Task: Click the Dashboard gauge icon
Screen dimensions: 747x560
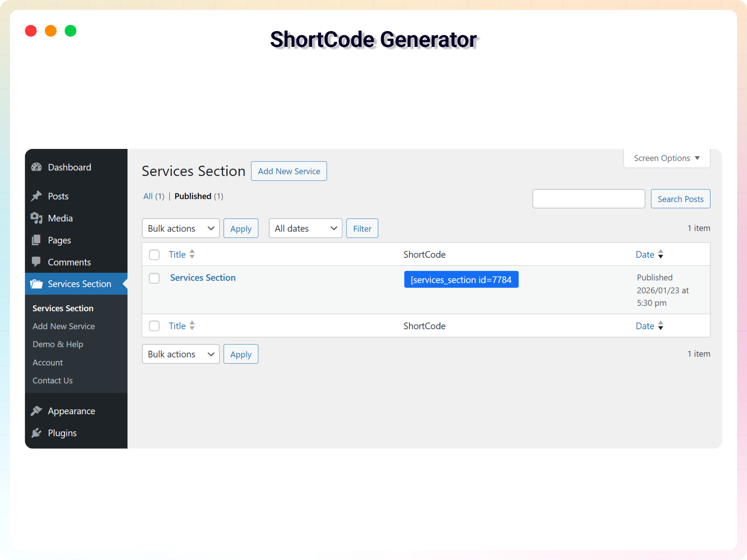Action: (37, 167)
